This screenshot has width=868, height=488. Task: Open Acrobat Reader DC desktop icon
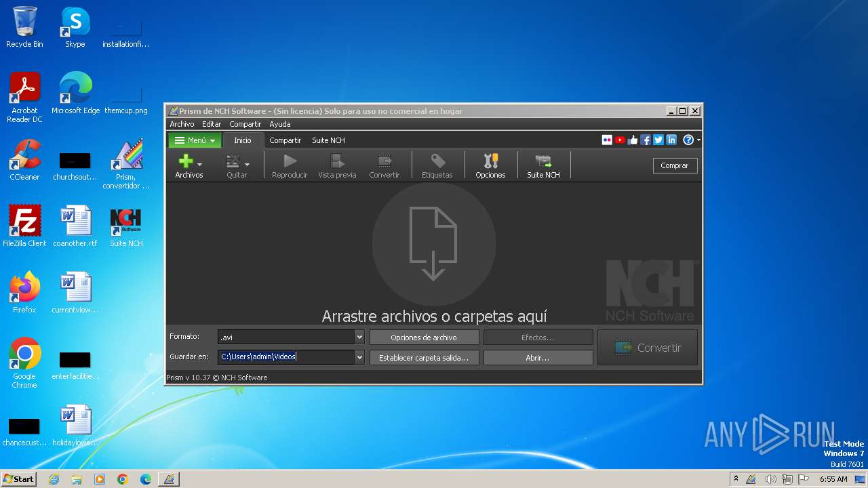click(24, 97)
